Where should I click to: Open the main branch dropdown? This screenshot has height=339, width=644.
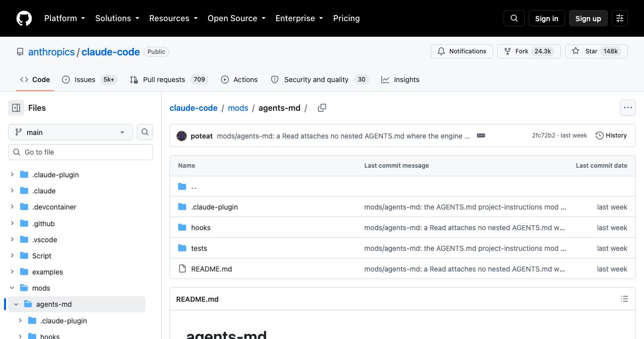70,132
